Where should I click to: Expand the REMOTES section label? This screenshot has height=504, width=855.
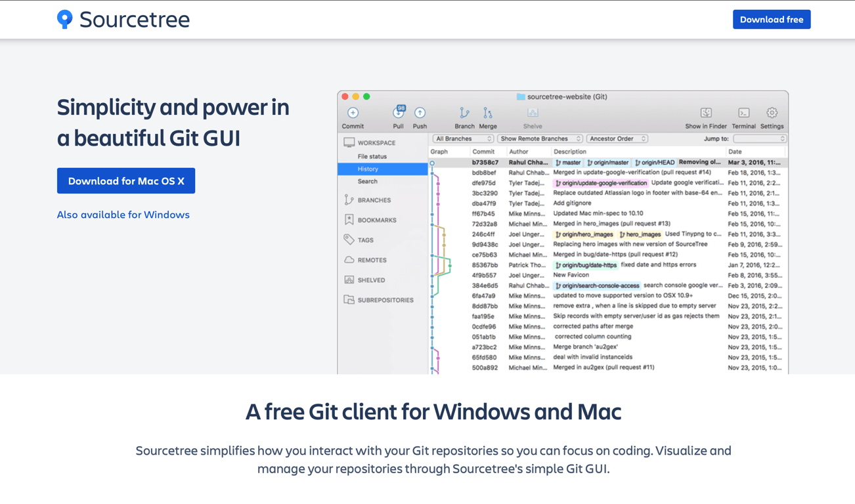[372, 260]
